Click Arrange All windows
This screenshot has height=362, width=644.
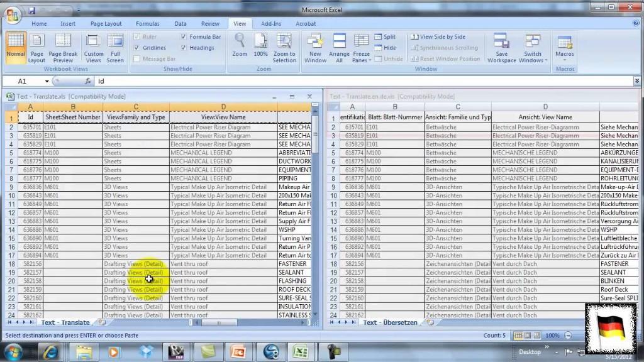[x=339, y=48]
